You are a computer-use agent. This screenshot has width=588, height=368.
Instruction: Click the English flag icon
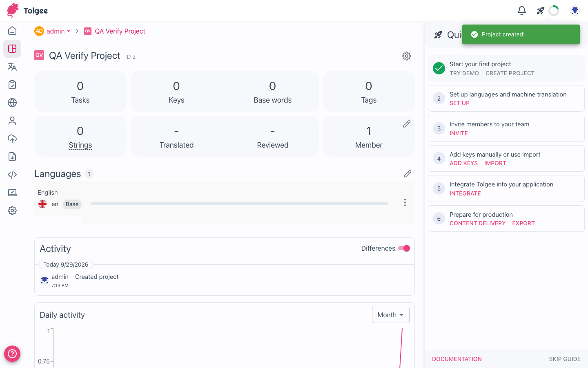42,204
